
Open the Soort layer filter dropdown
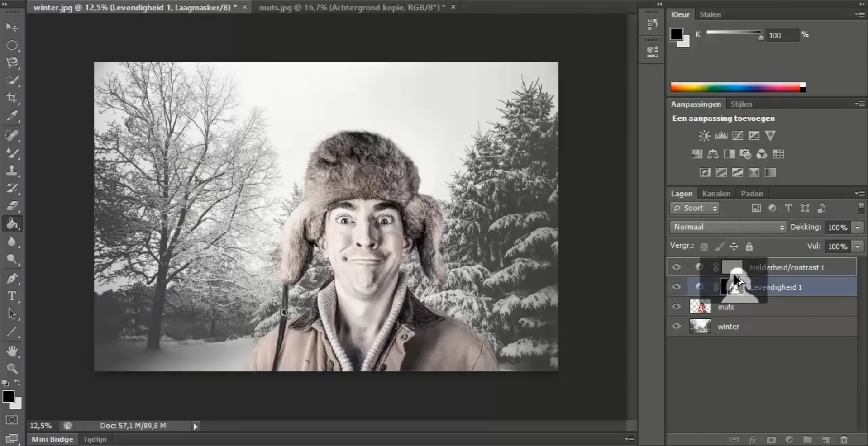point(695,208)
